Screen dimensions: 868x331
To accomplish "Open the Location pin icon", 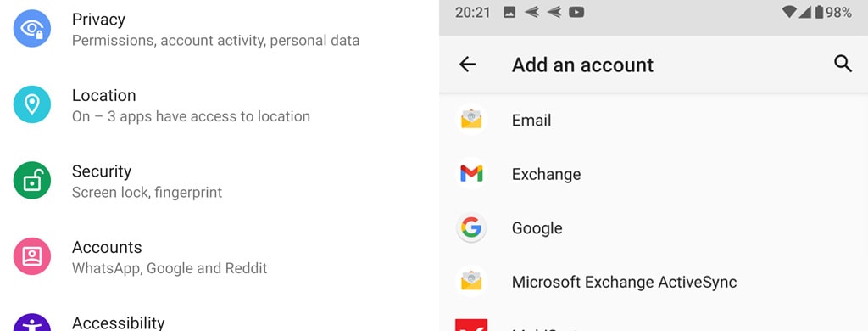I will pos(32,104).
